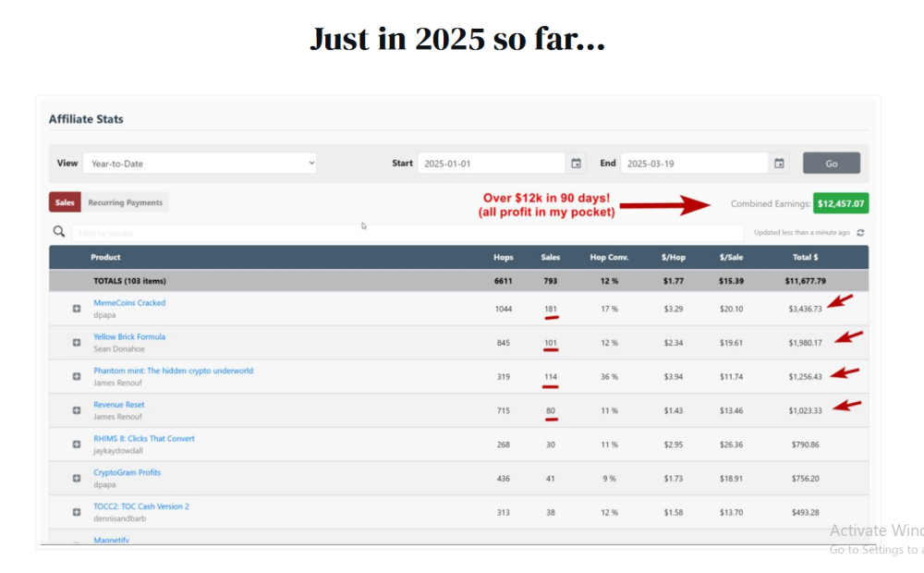Click the TOTALS (103 items) row label
Viewport: 924px width, 573px height.
pos(129,281)
